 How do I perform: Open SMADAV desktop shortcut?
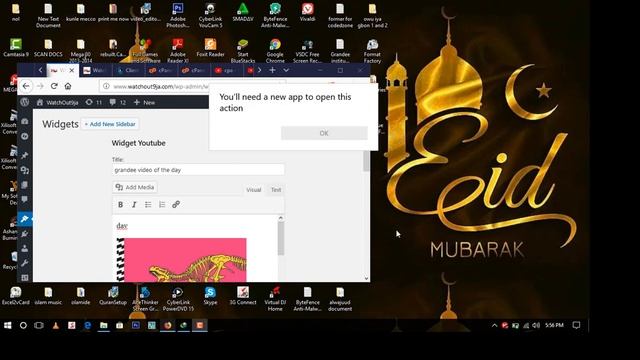point(242,12)
